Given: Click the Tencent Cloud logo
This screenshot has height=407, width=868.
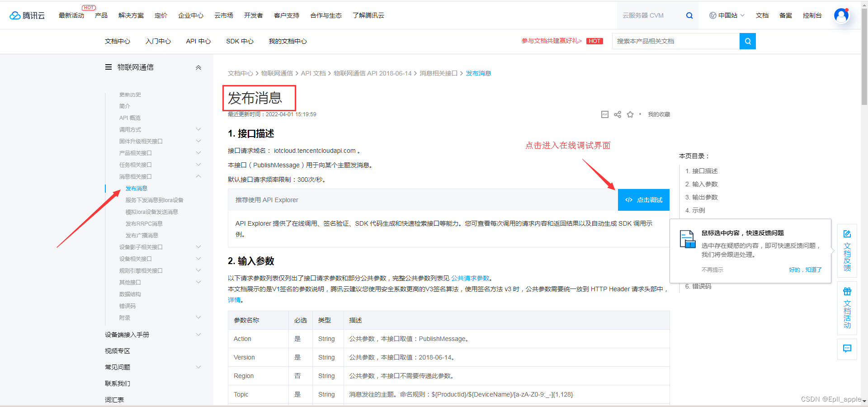Looking at the screenshot, I should click(x=27, y=15).
